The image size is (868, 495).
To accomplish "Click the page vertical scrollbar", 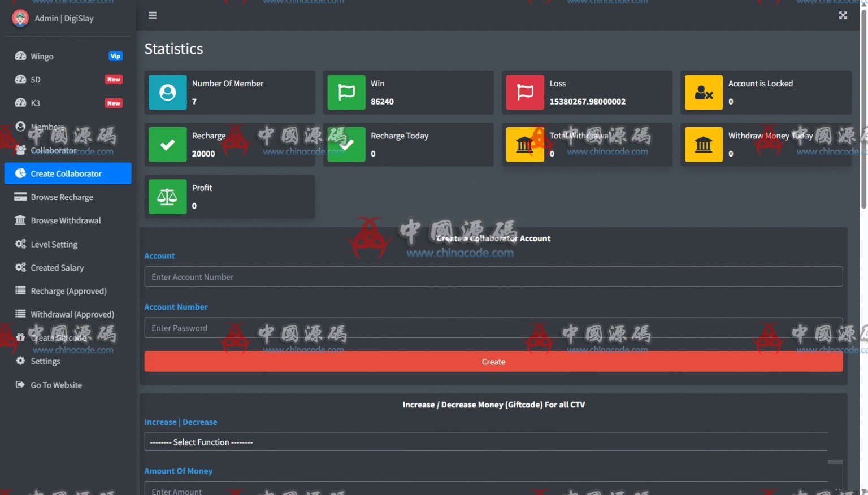I will click(x=863, y=107).
